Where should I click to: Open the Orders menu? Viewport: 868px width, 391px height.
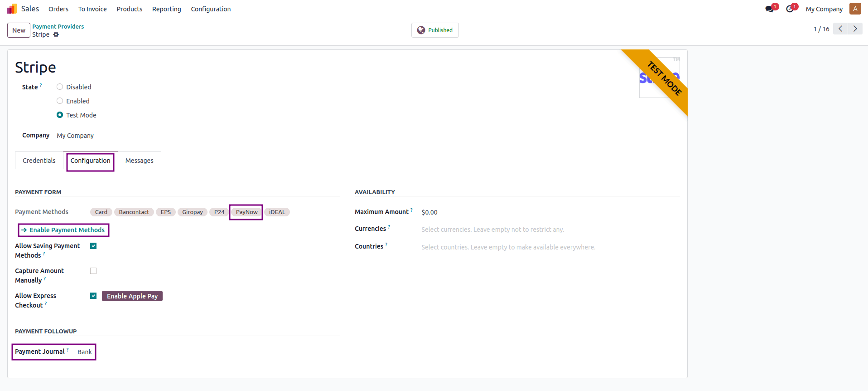[58, 9]
